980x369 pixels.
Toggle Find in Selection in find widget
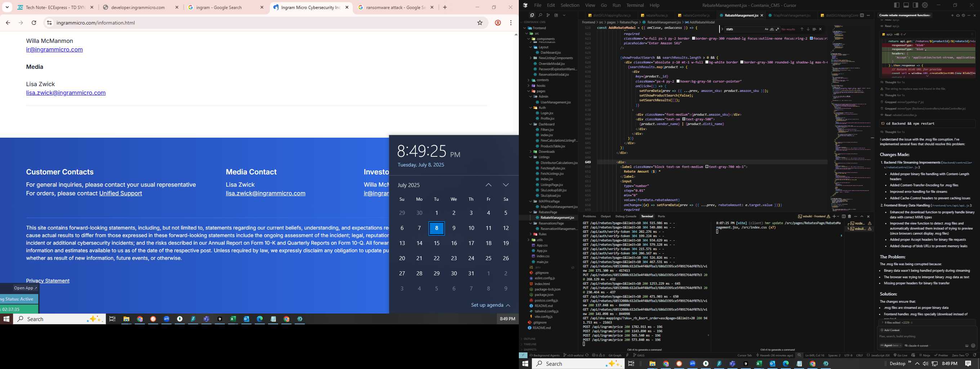point(814,29)
